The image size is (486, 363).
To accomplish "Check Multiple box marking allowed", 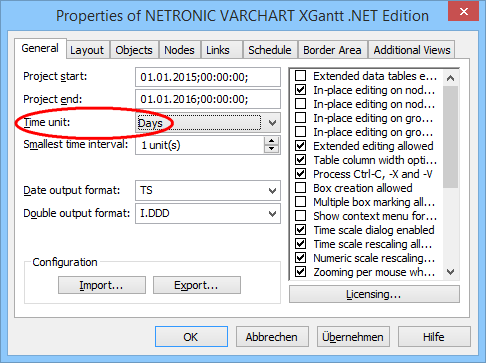I will [301, 202].
